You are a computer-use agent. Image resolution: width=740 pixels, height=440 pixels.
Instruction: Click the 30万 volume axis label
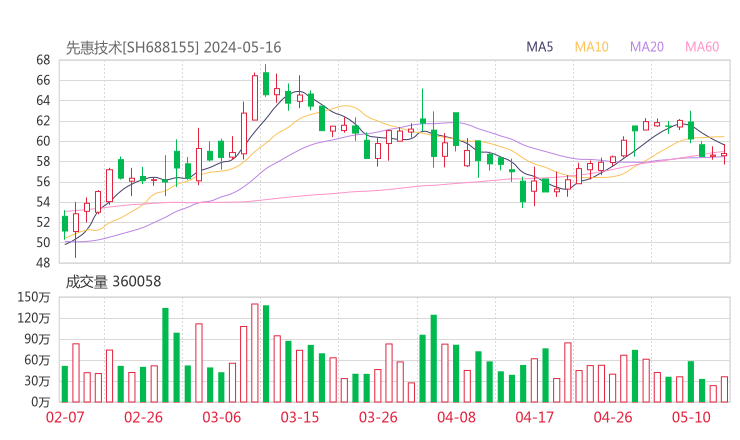[37, 381]
